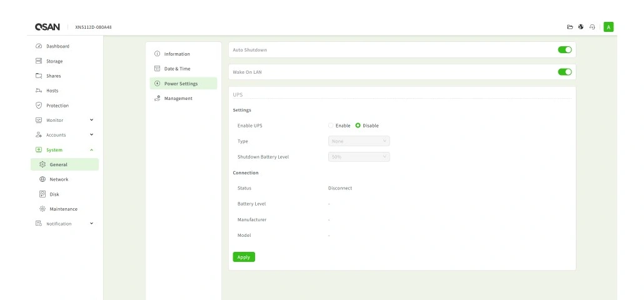Click the Disk icon in sidebar

coord(43,194)
